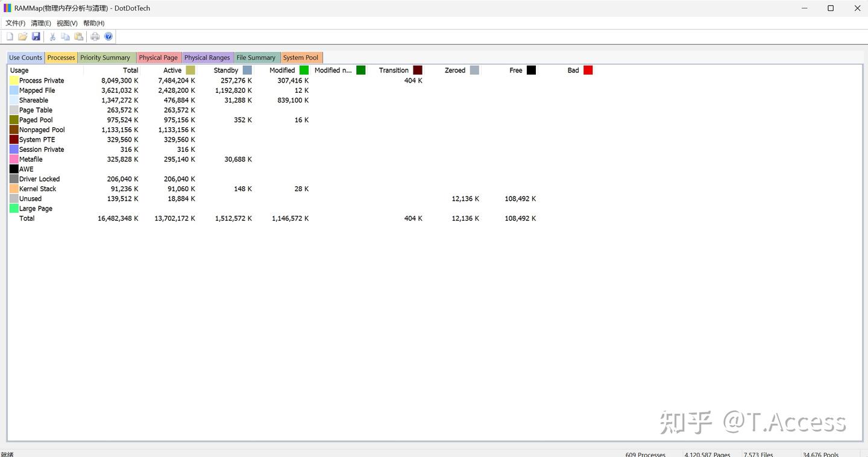Click the Modified n... column header
Viewport: 868px width, 457px height.
[339, 71]
